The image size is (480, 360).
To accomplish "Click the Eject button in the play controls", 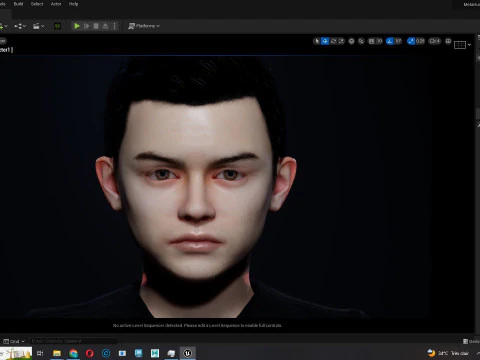I will [x=105, y=26].
